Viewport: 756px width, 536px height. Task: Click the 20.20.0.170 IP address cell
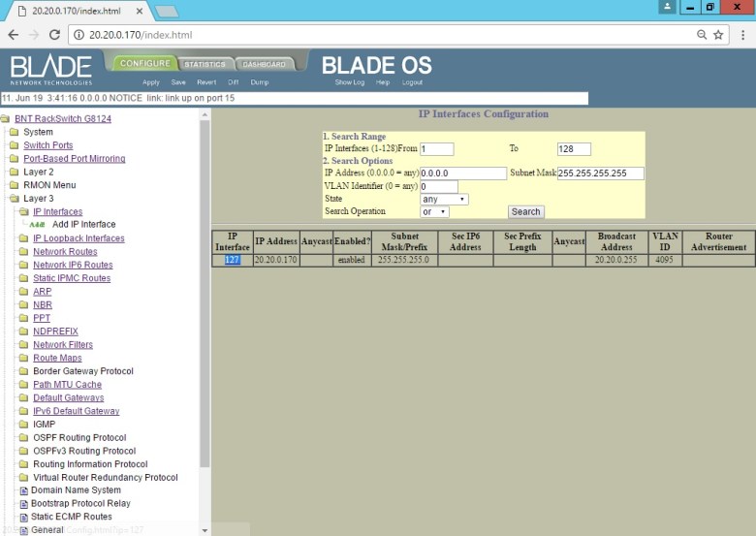point(276,260)
